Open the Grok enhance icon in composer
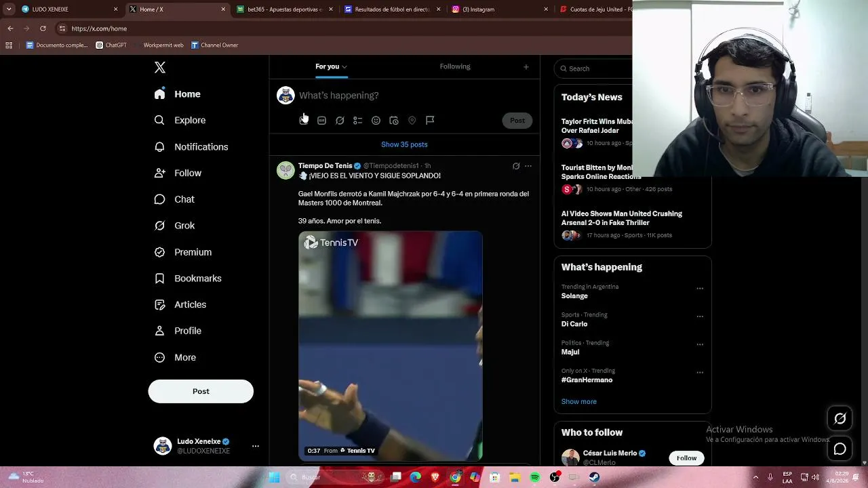Viewport: 868px width, 488px height. (x=340, y=120)
